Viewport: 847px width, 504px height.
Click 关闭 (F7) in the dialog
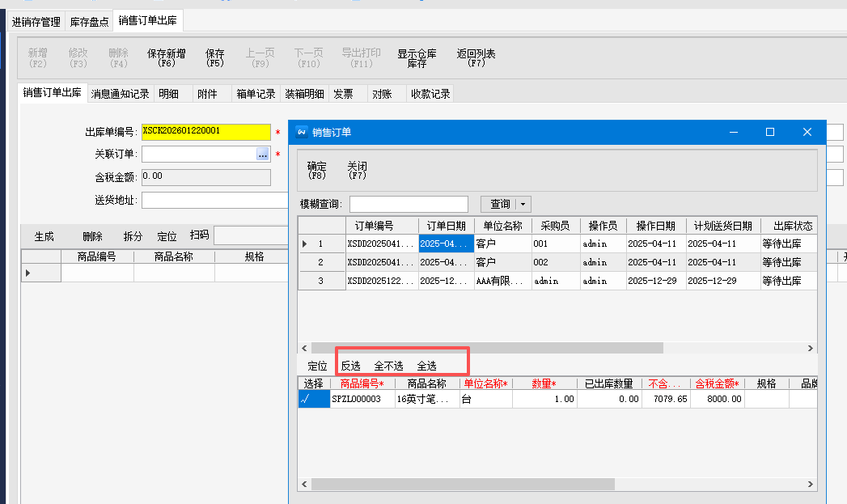click(x=357, y=170)
